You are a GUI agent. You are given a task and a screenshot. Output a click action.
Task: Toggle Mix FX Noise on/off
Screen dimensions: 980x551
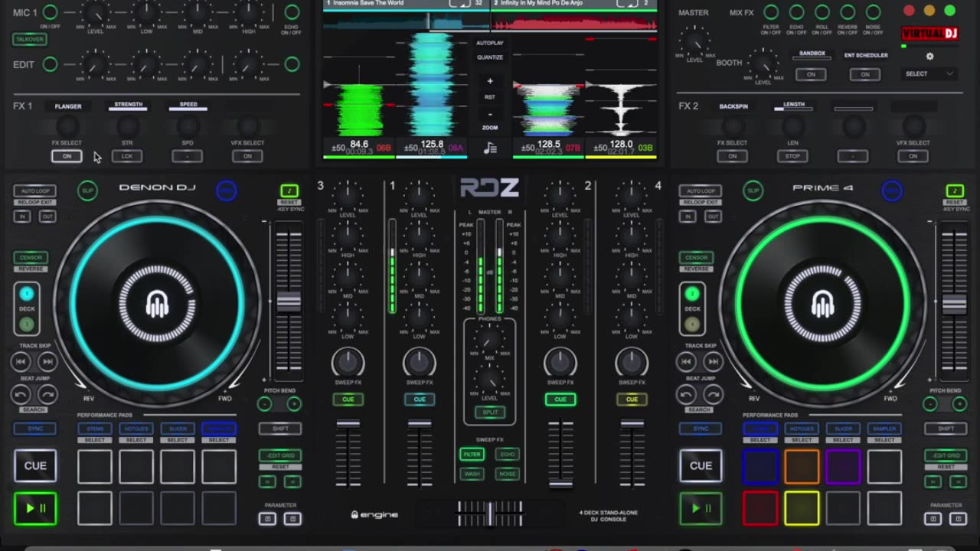tap(873, 11)
